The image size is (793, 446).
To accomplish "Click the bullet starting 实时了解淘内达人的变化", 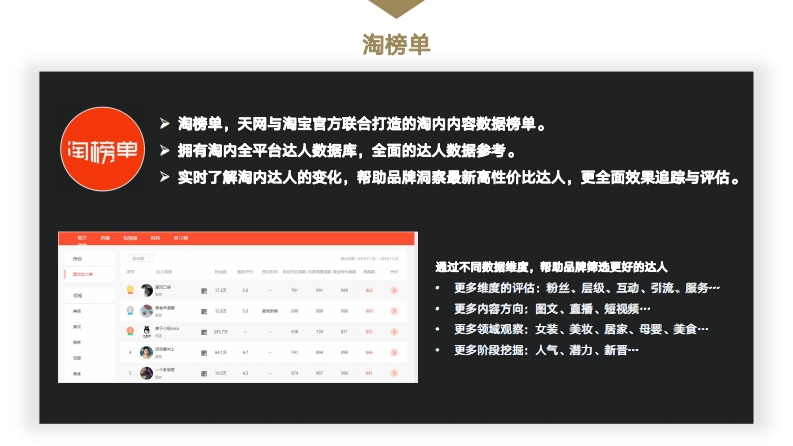I will [459, 177].
